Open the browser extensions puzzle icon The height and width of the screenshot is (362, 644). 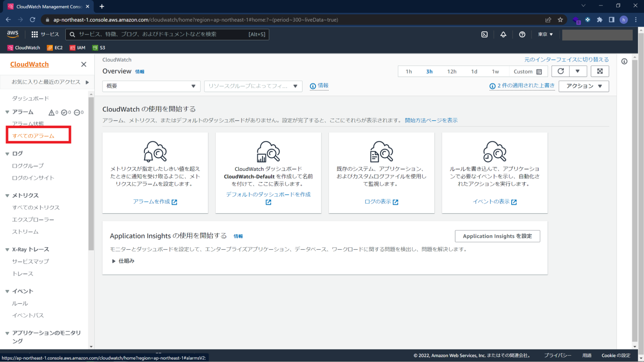(600, 20)
